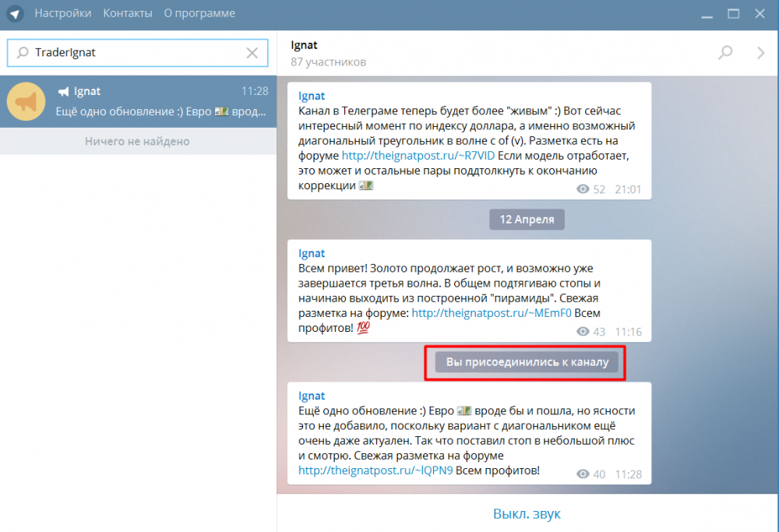Screen dimensions: 779x532
Task: Click the views eye icon showing 40
Action: click(583, 474)
